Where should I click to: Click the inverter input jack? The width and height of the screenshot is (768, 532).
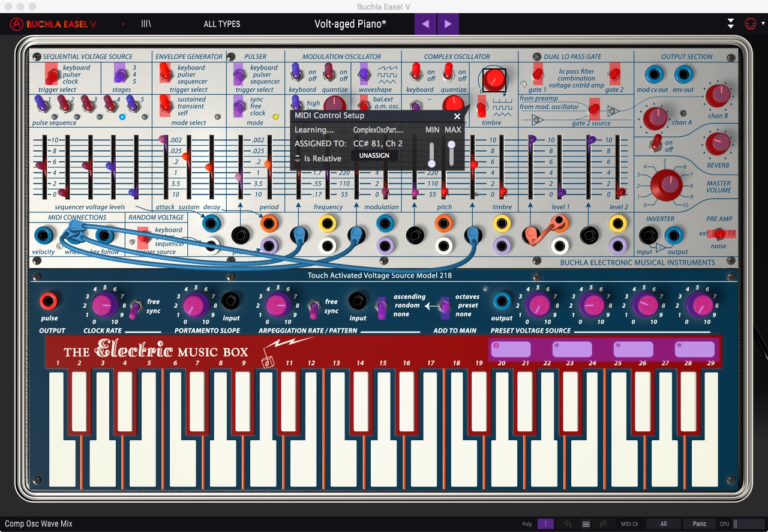coord(648,235)
